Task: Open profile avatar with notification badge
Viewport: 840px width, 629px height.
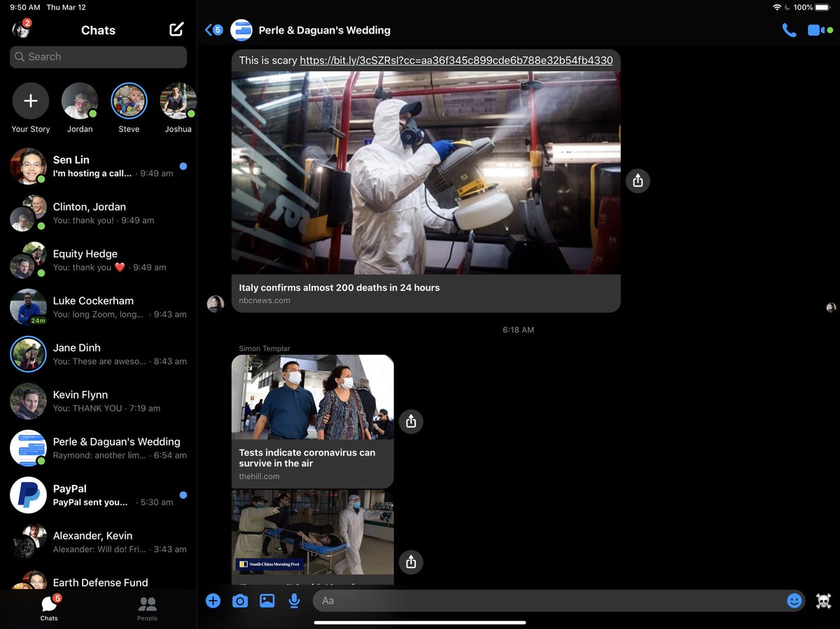Action: click(x=21, y=30)
